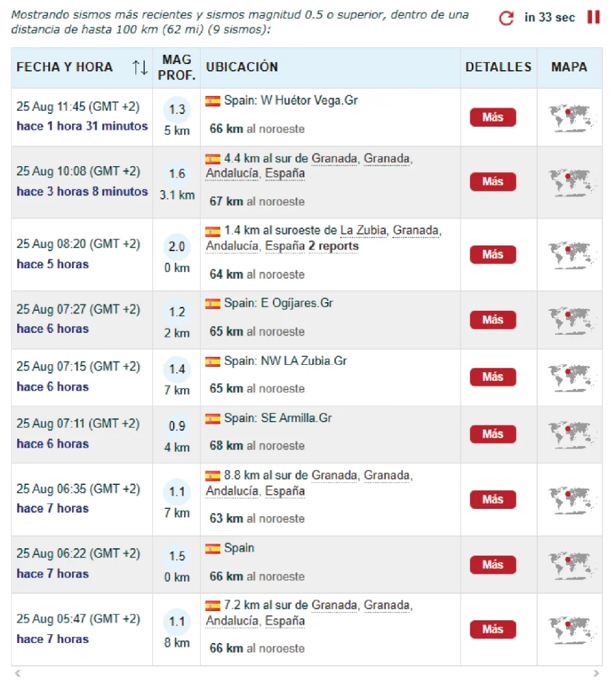The height and width of the screenshot is (683, 616).
Task: Click Más for the 06:22 Spain quake
Action: 493,564
